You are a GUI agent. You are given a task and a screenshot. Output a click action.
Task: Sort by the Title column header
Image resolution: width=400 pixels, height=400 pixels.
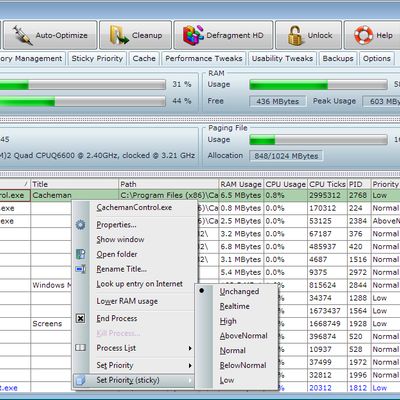click(x=75, y=184)
